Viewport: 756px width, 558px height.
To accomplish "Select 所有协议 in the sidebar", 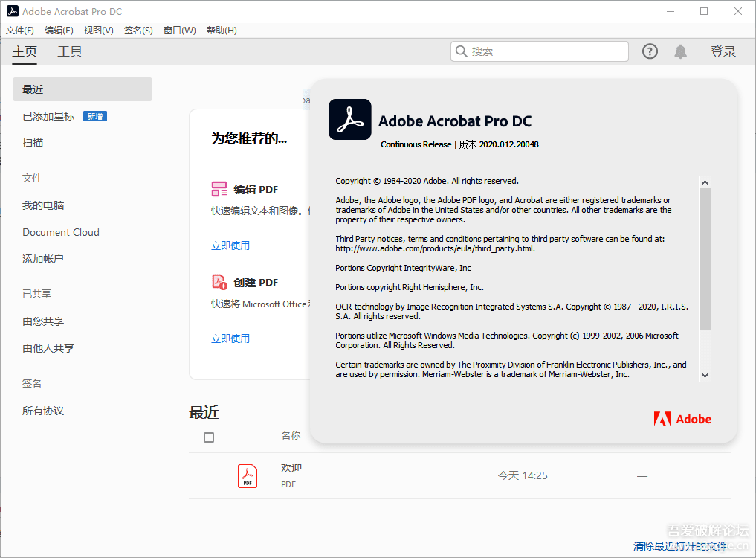I will (43, 411).
